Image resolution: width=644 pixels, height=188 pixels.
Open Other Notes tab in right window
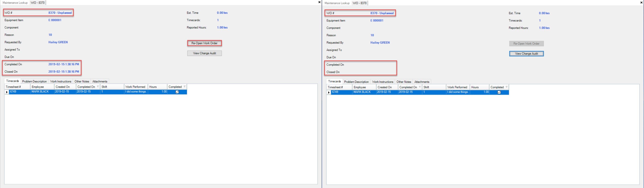pyautogui.click(x=404, y=82)
